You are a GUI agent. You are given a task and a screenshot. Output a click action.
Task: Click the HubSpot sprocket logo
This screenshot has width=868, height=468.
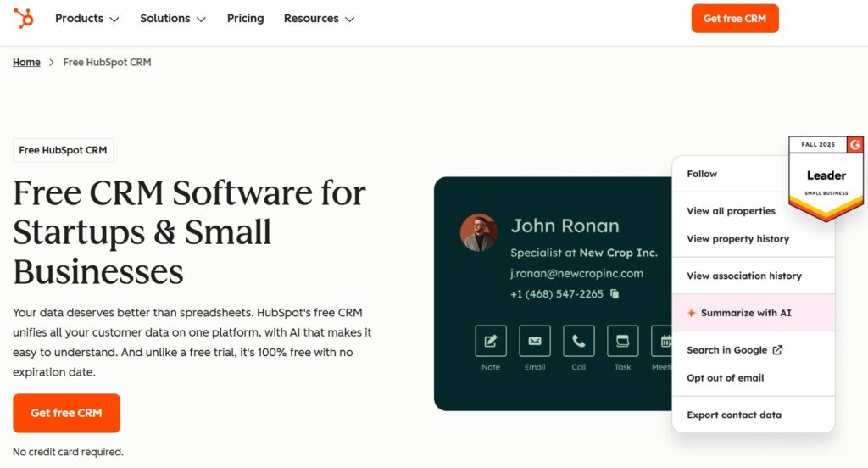[x=24, y=18]
